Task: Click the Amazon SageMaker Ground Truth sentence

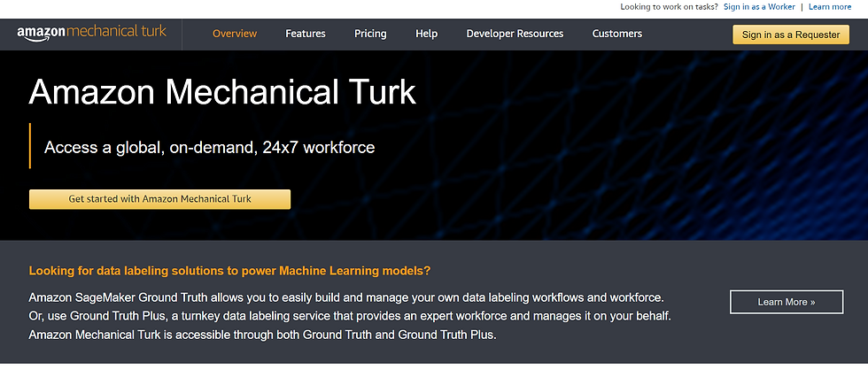Action: tap(346, 297)
